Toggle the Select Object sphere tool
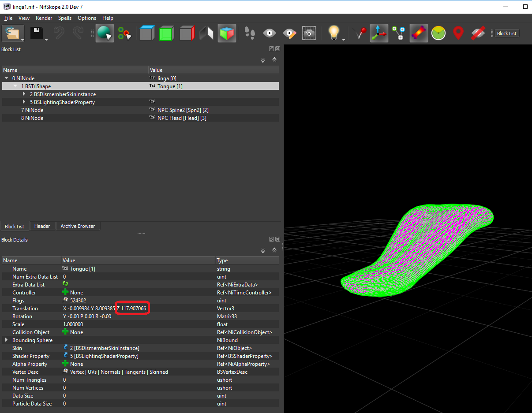This screenshot has height=413, width=532. [105, 33]
